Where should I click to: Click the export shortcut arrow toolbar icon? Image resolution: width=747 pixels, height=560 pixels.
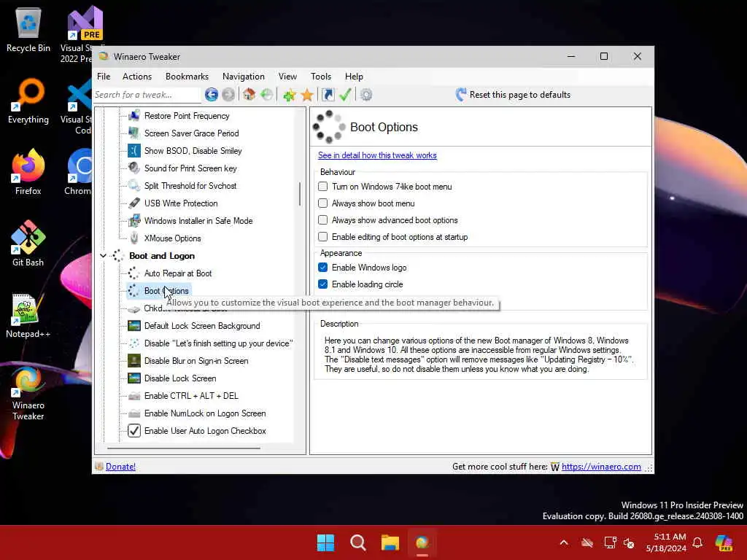(x=328, y=95)
